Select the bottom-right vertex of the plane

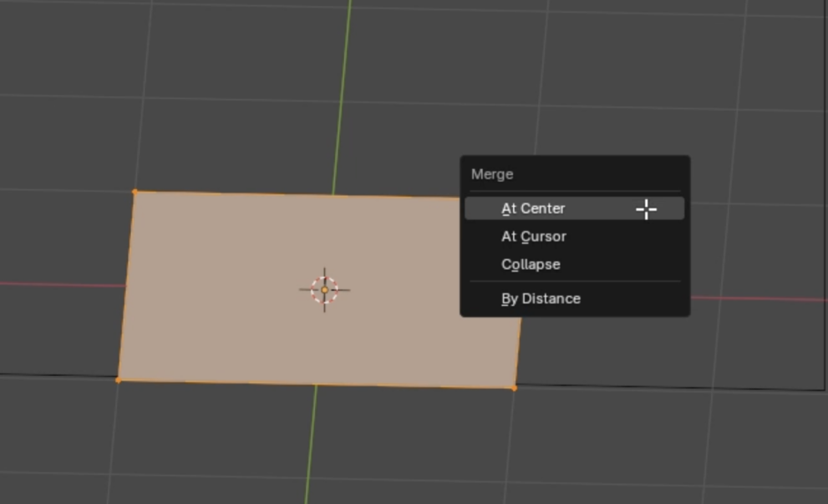(x=514, y=388)
